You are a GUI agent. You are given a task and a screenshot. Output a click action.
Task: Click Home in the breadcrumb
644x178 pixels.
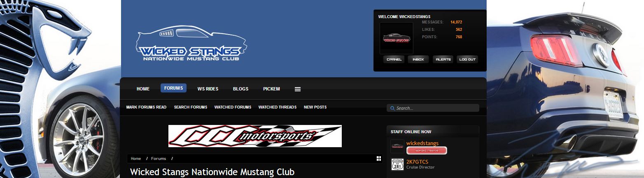click(136, 159)
